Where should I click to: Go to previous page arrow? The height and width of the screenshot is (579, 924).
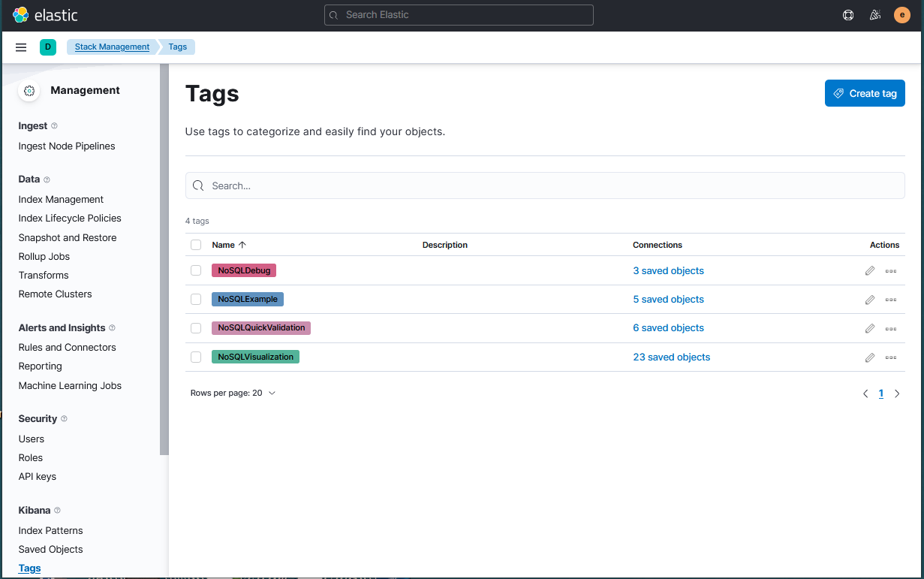coord(865,394)
